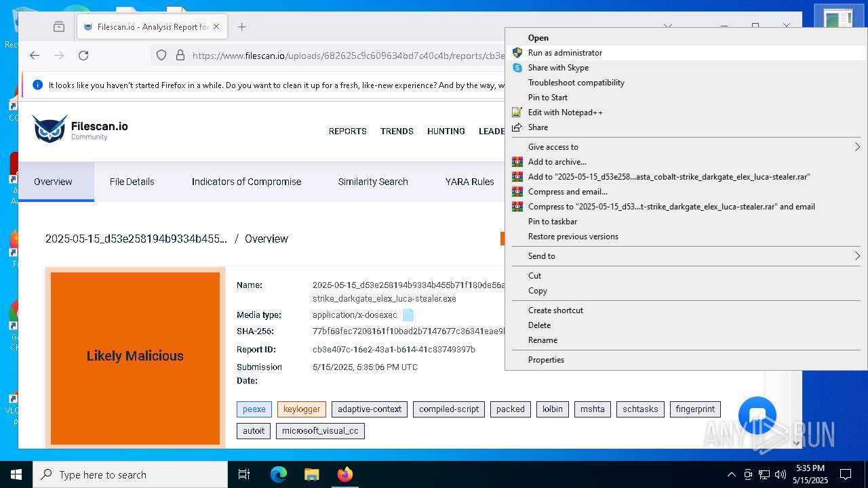Select Restore previous versions
The width and height of the screenshot is (868, 488).
686,236
